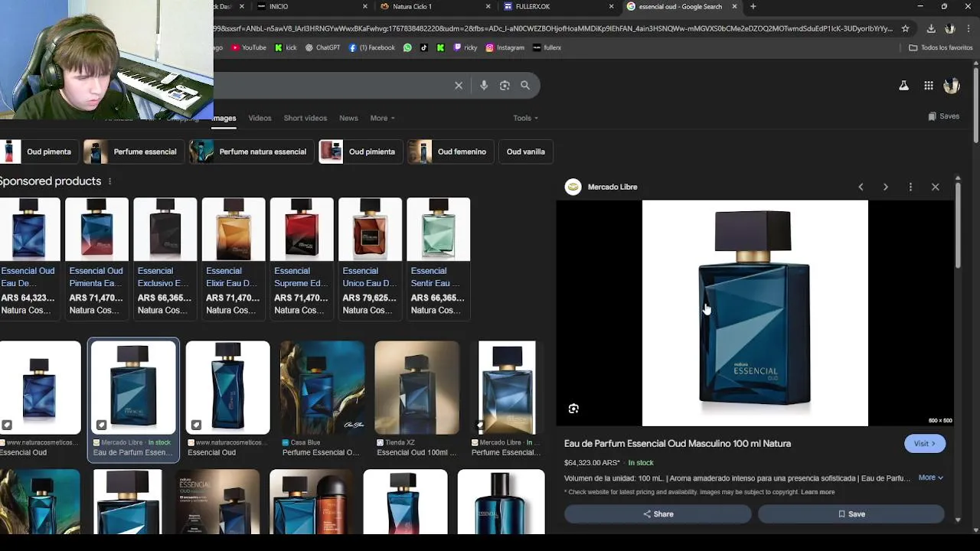The image size is (980, 551).
Task: Open Chrome profile icon in toolbar
Action: [x=950, y=28]
